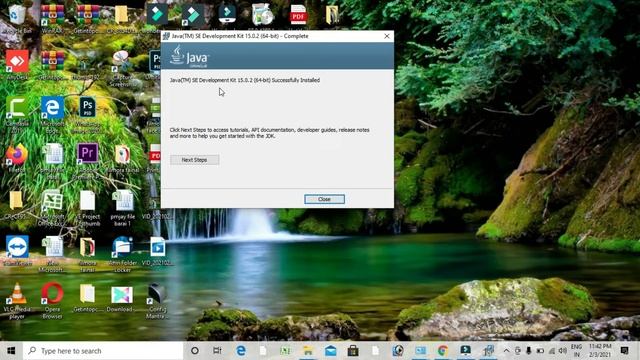Open the AnyDesk desktop shortcut

(17, 64)
